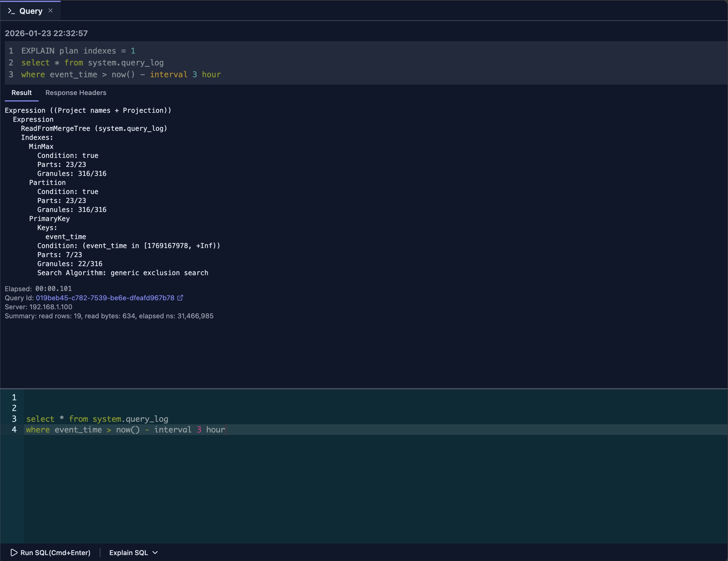The image size is (728, 561).
Task: Click the Explain SQL button text
Action: pyautogui.click(x=128, y=552)
